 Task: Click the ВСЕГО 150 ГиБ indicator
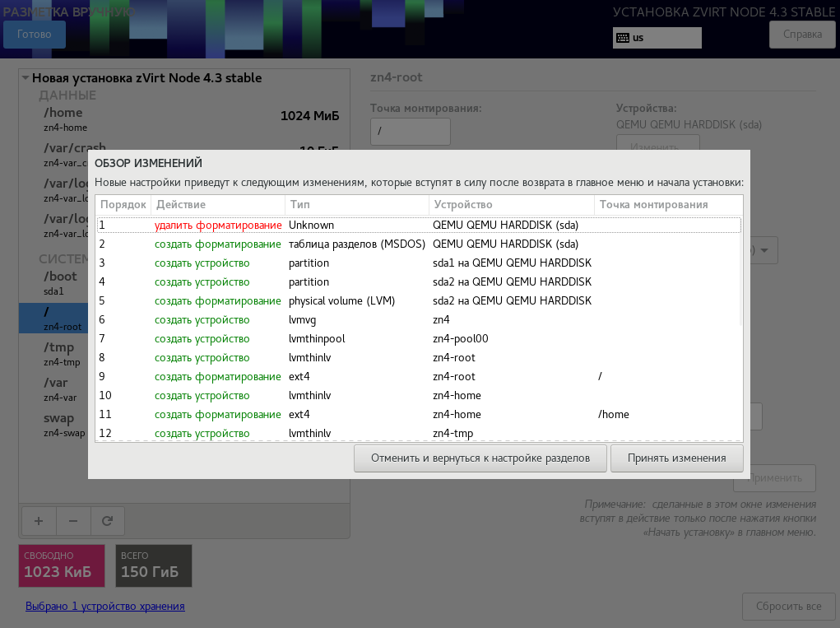tap(154, 565)
